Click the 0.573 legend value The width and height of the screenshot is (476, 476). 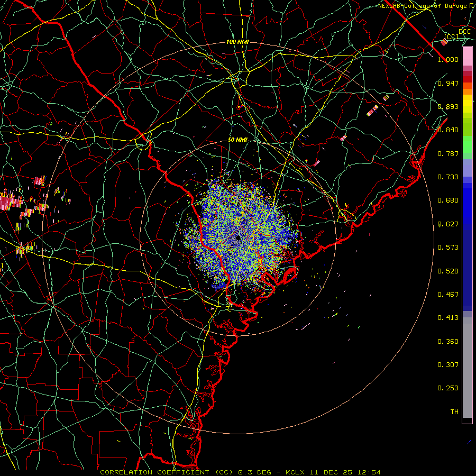[448, 248]
